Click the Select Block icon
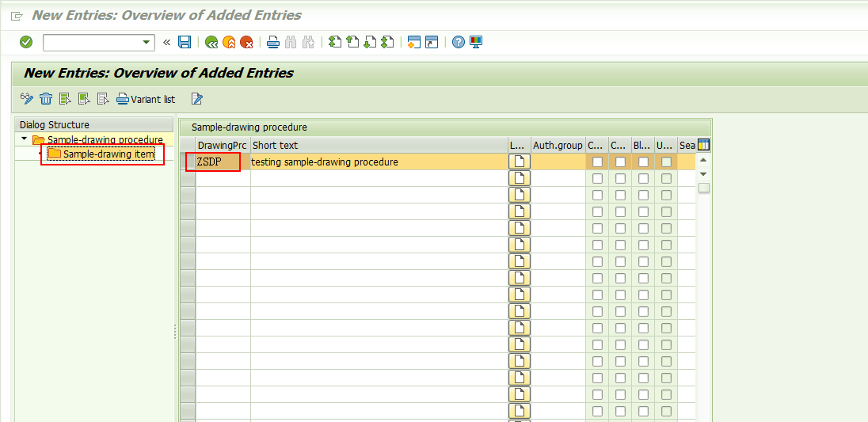 (x=84, y=99)
